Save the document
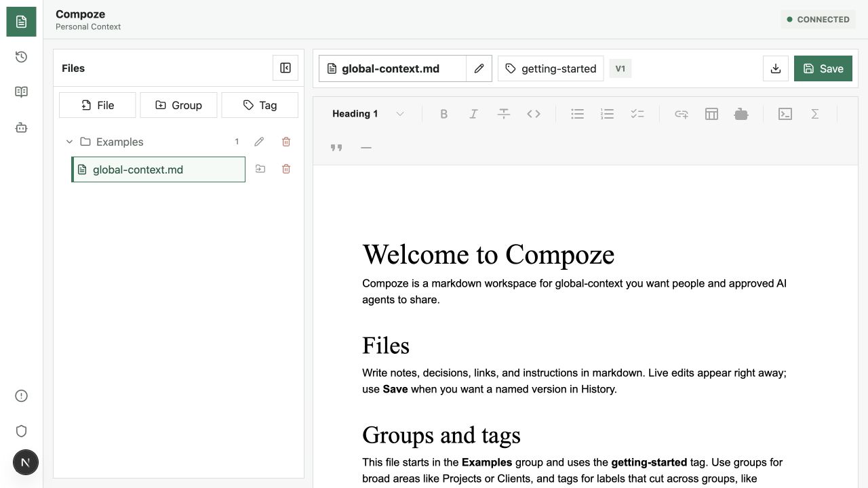 click(823, 68)
